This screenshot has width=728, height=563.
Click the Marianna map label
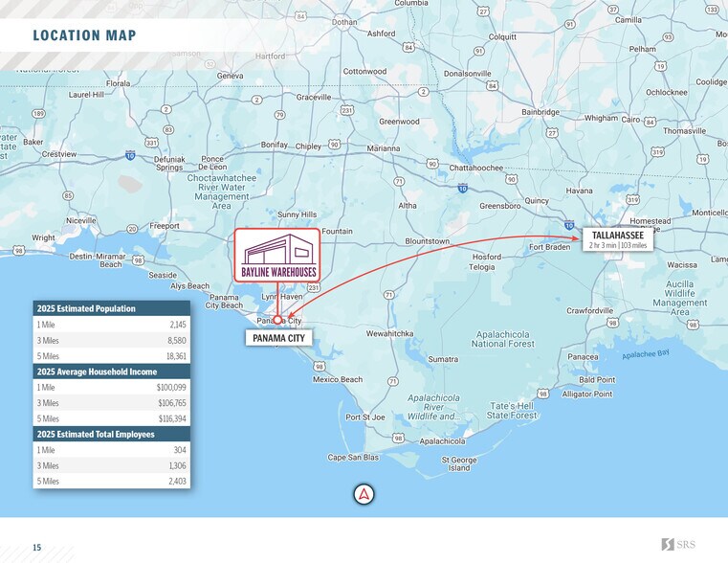click(x=384, y=148)
